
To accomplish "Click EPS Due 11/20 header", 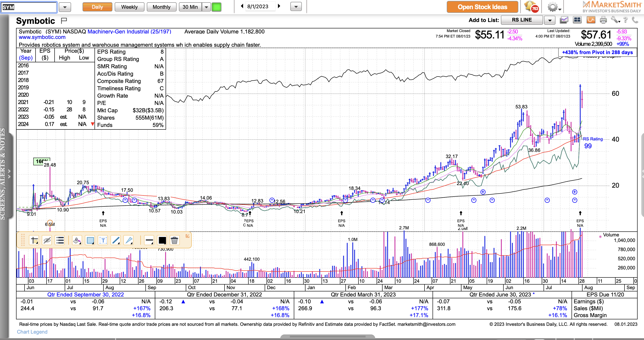I will click(x=605, y=295).
